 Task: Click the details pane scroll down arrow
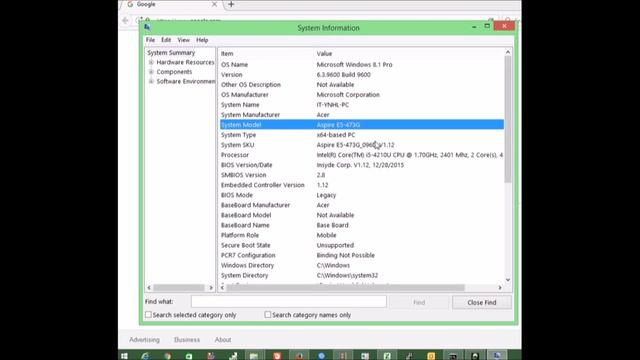508,280
